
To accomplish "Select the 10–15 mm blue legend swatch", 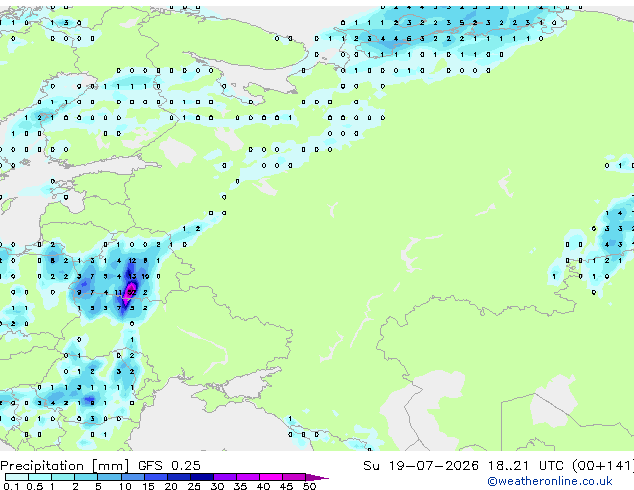I will point(132,477).
